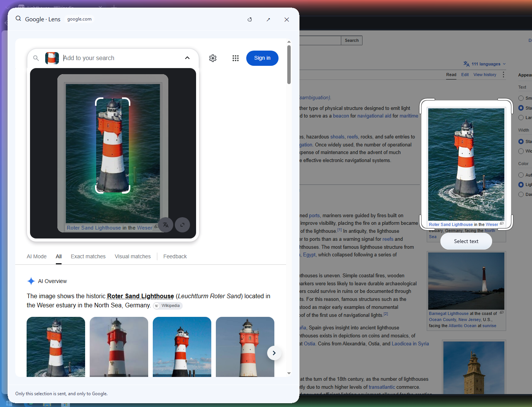Image resolution: width=532 pixels, height=407 pixels.
Task: Open Wikipedia page tools three-dot menu
Action: pos(503,75)
